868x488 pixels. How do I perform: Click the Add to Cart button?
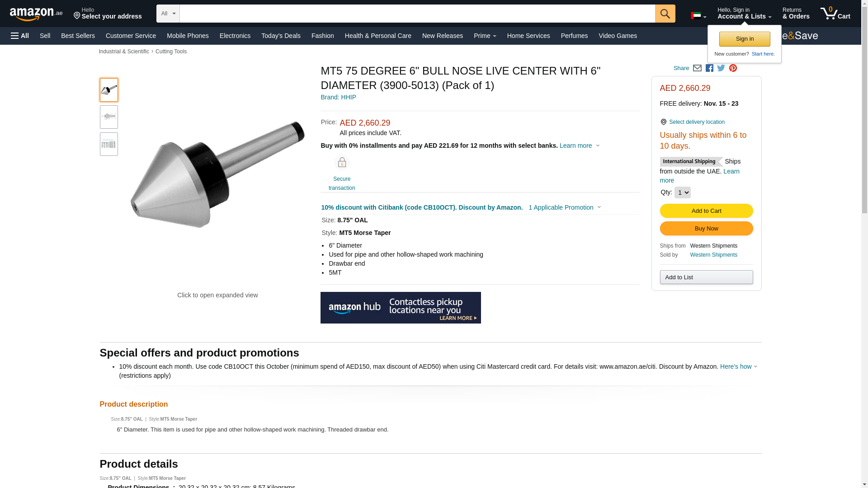tap(706, 211)
